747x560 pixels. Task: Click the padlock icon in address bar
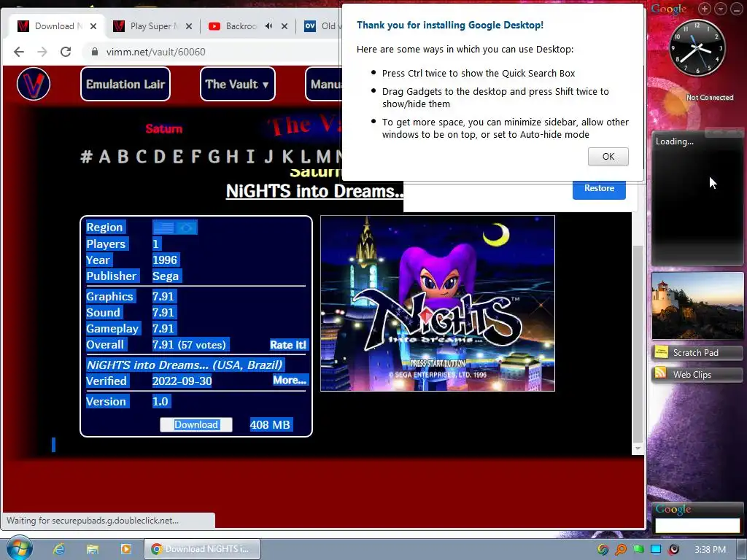[94, 52]
